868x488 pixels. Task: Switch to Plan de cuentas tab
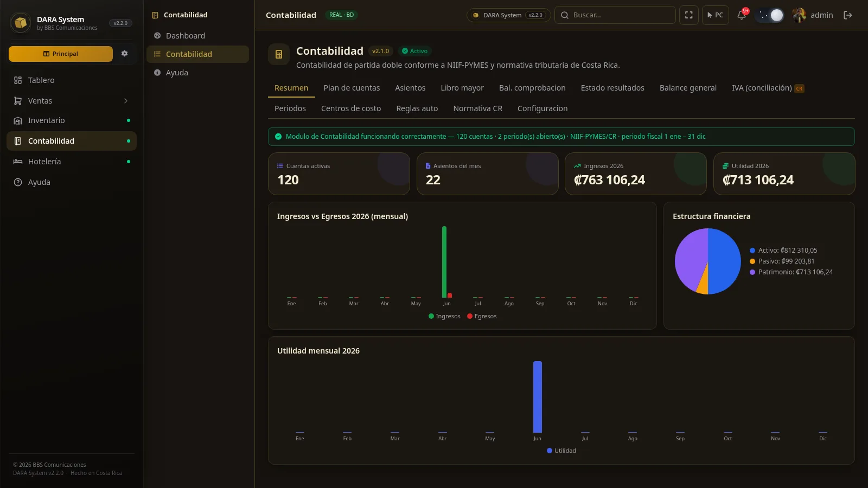(x=352, y=88)
